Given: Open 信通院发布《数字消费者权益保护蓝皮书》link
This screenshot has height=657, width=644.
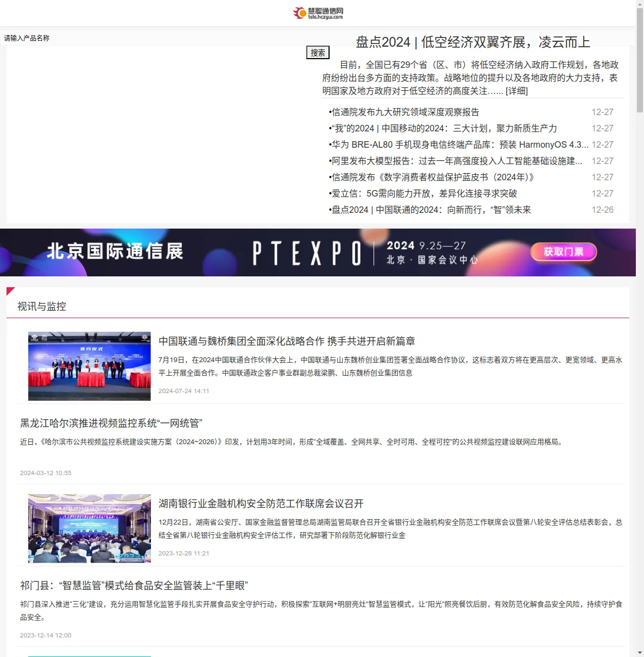Looking at the screenshot, I should click(x=432, y=177).
